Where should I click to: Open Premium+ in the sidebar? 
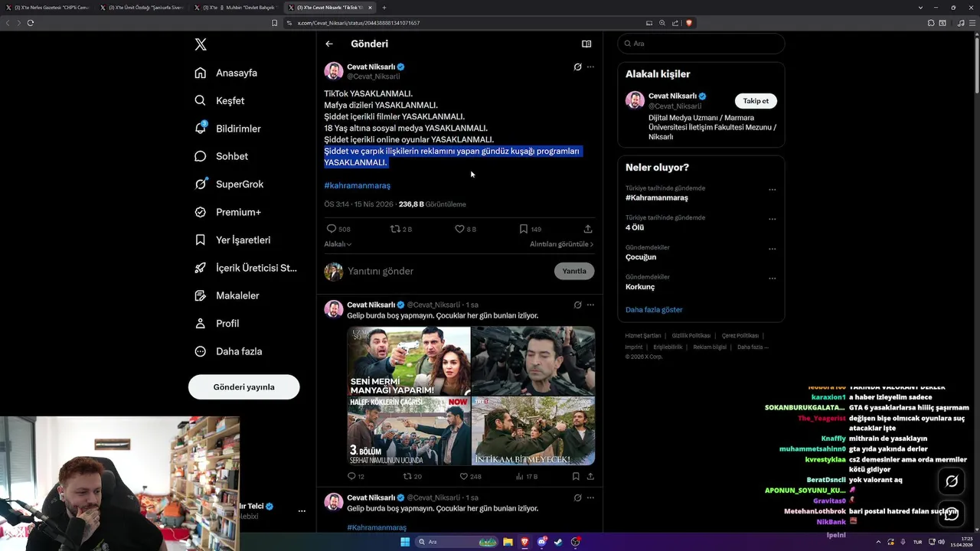[227, 212]
